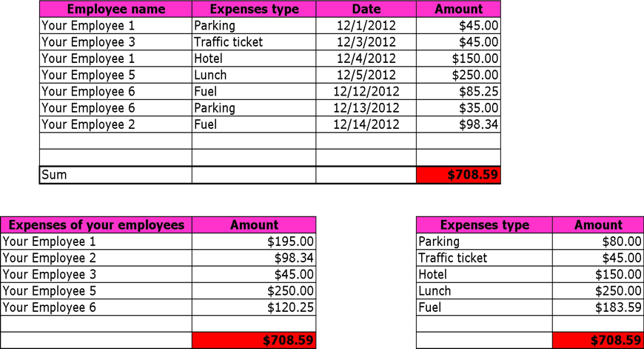Click the "Employee name" header cell
This screenshot has width=644, height=349.
point(115,10)
